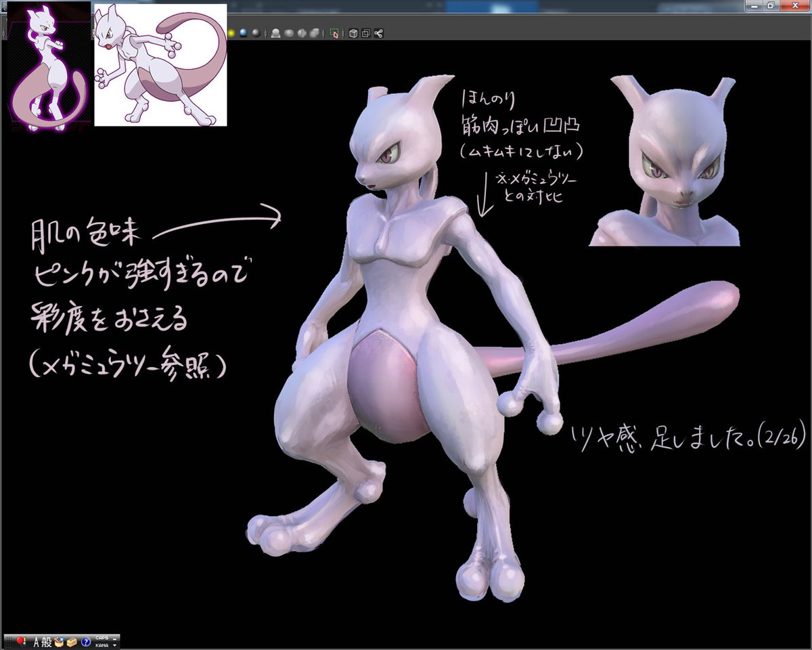Image resolution: width=812 pixels, height=650 pixels.
Task: Toggle KANA in the IME bar
Action: pos(101,645)
